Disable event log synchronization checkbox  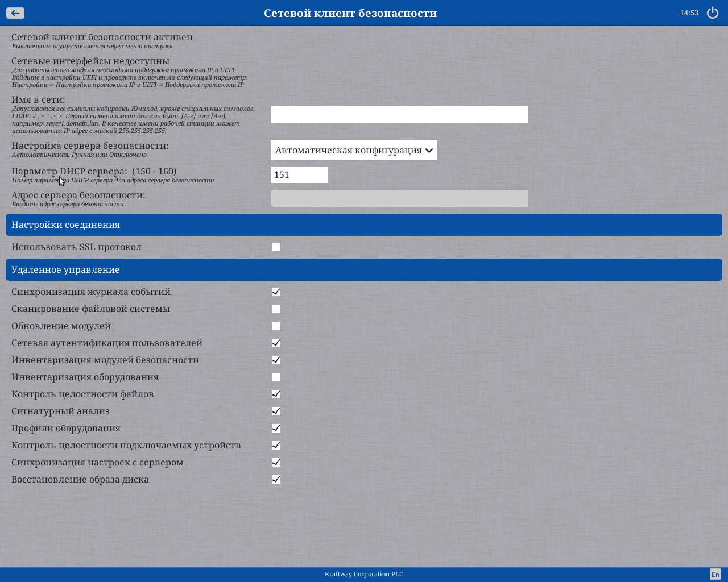click(276, 292)
